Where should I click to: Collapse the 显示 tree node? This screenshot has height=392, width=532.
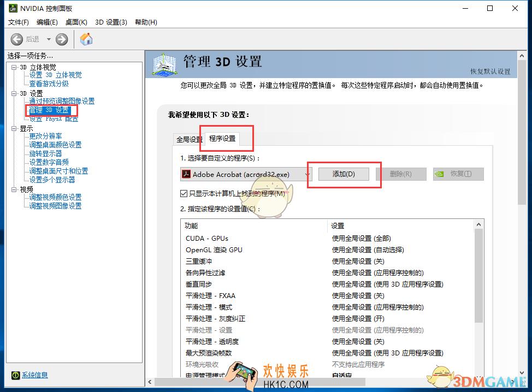click(14, 128)
